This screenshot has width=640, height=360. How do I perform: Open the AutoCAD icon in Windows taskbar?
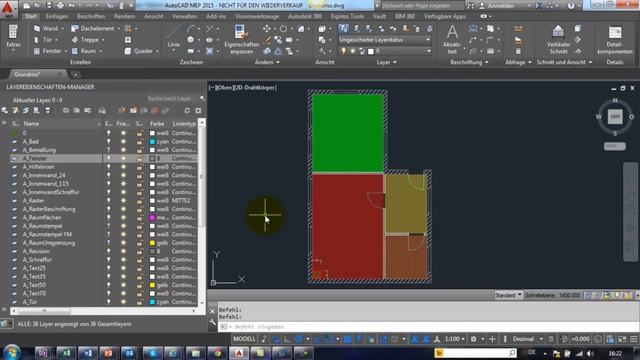pos(239,353)
